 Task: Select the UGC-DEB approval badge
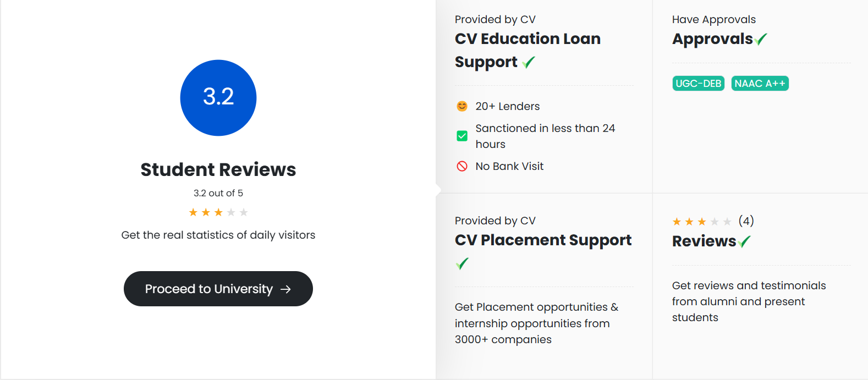pos(699,84)
